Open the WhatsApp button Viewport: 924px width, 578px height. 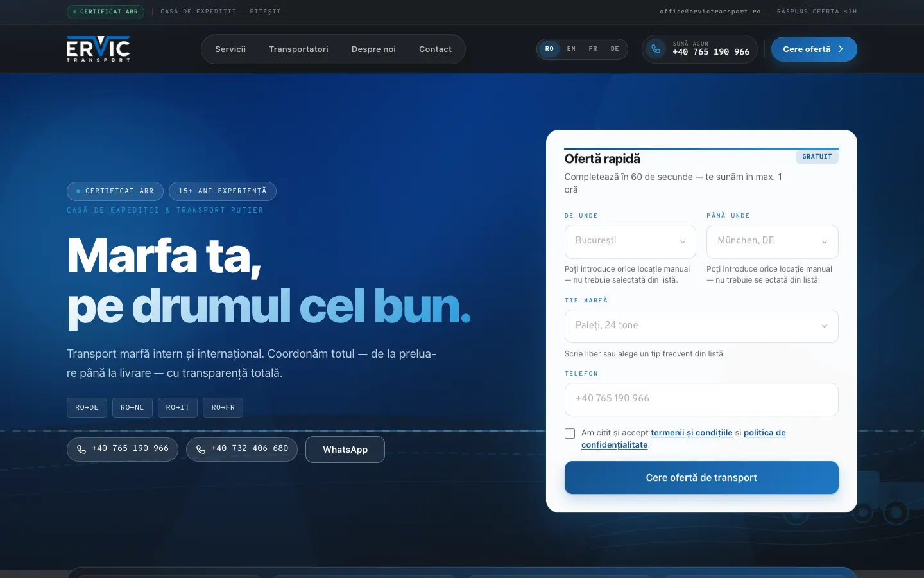pos(345,450)
